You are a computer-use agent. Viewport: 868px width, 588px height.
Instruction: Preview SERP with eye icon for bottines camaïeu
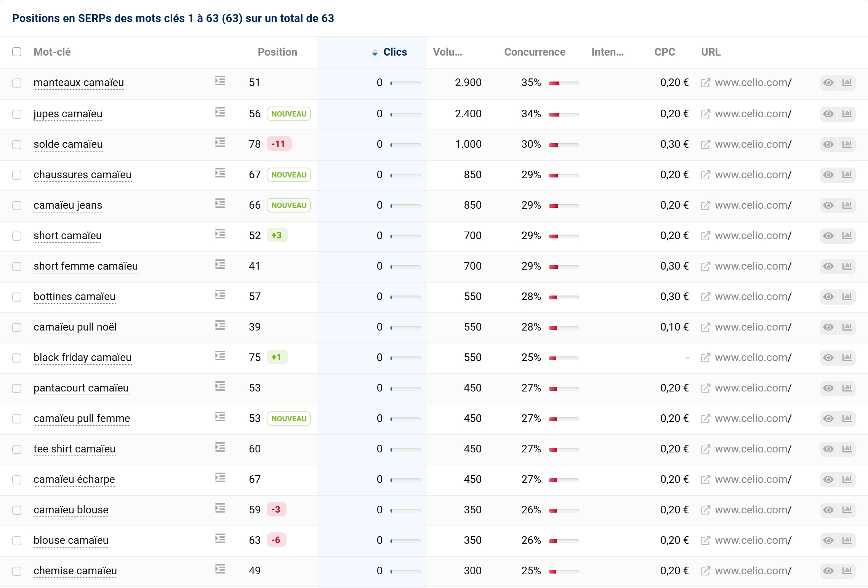click(x=828, y=297)
